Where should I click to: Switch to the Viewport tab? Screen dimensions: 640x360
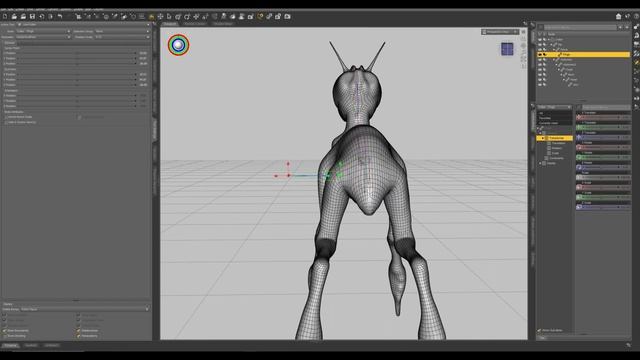click(169, 24)
